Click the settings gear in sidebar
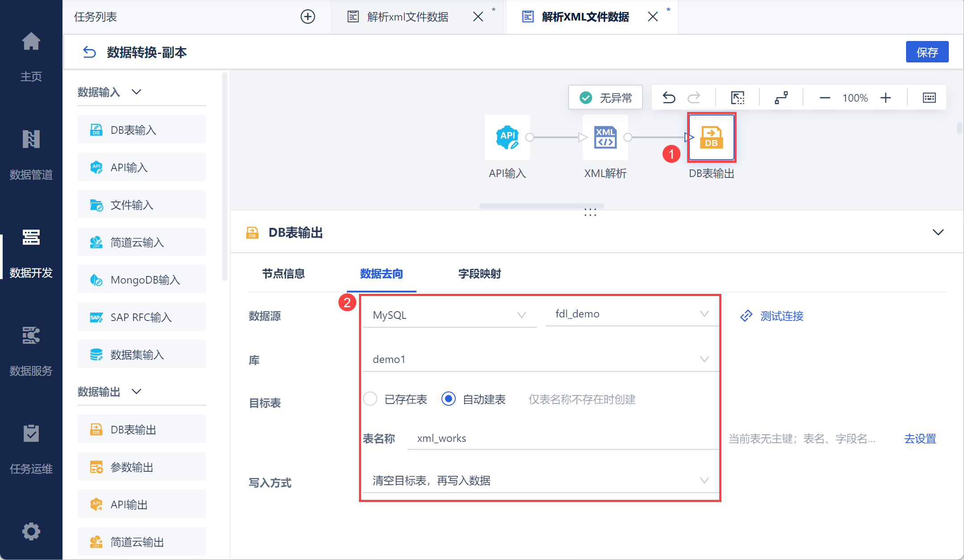The width and height of the screenshot is (964, 560). click(x=31, y=531)
